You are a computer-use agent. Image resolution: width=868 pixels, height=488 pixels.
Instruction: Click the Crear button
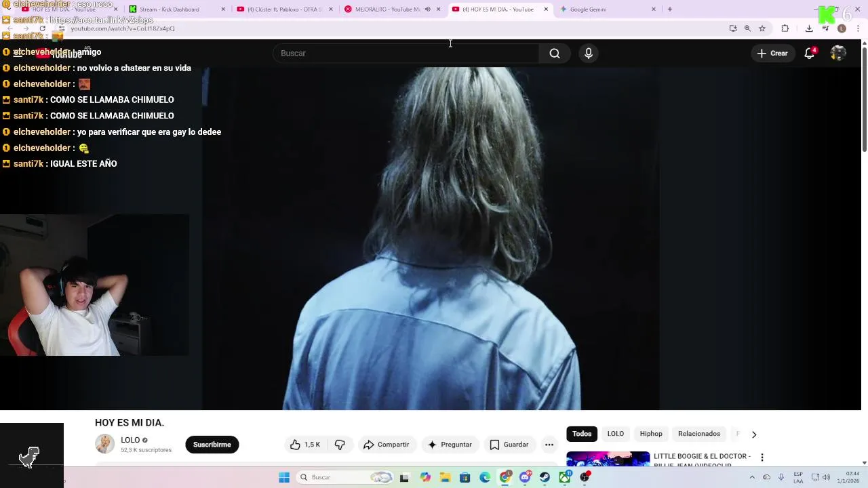(x=772, y=54)
